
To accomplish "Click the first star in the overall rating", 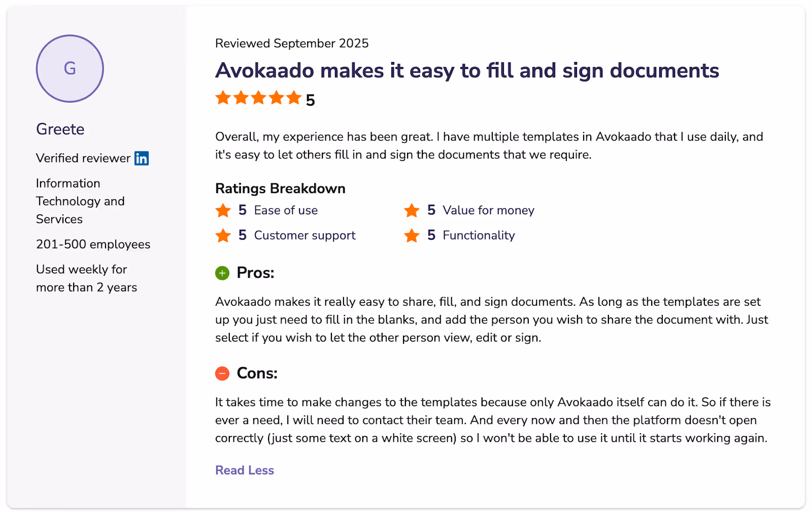I will [223, 98].
